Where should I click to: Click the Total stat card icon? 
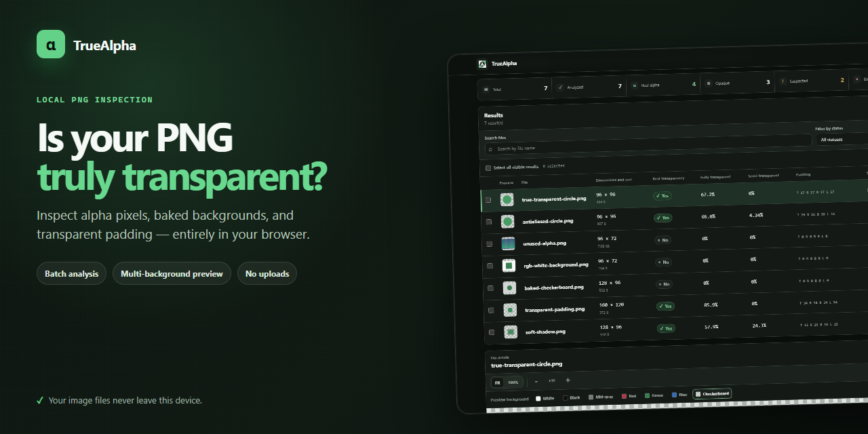tap(486, 90)
